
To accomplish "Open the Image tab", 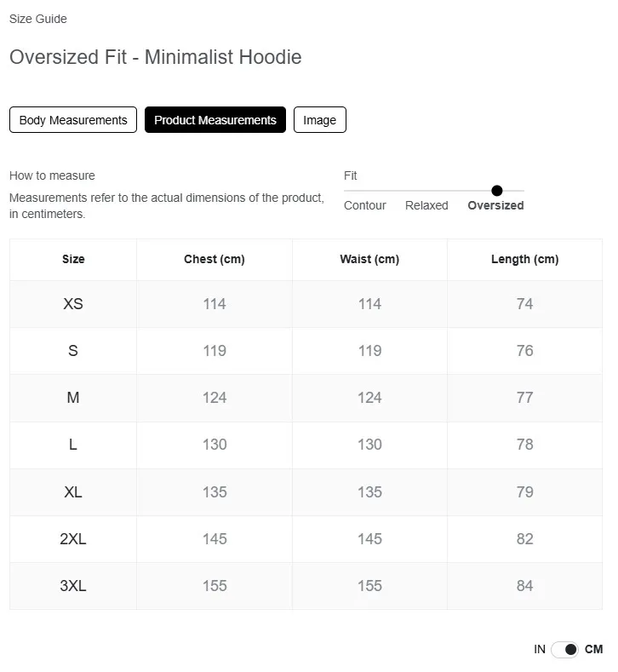I will click(x=319, y=120).
